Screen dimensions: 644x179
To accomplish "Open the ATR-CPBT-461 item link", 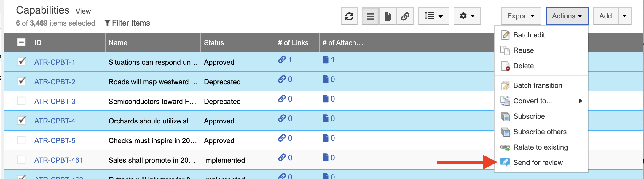I will (58, 160).
